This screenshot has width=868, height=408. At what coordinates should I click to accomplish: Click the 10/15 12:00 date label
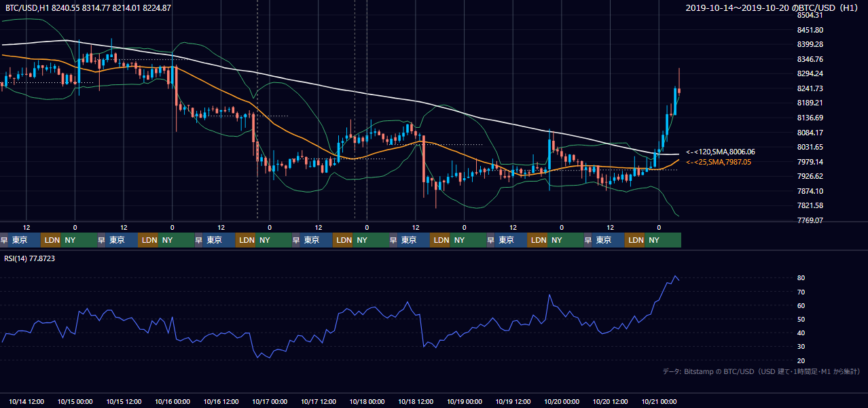point(124,401)
